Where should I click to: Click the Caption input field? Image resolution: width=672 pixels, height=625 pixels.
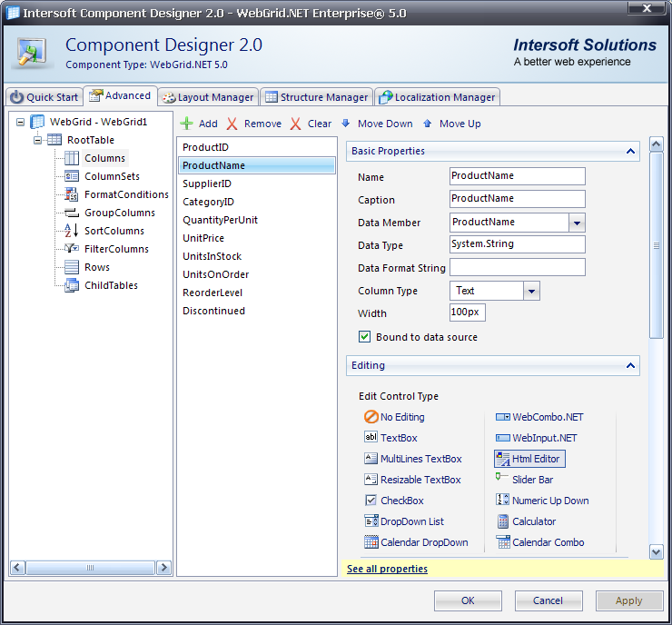(518, 199)
